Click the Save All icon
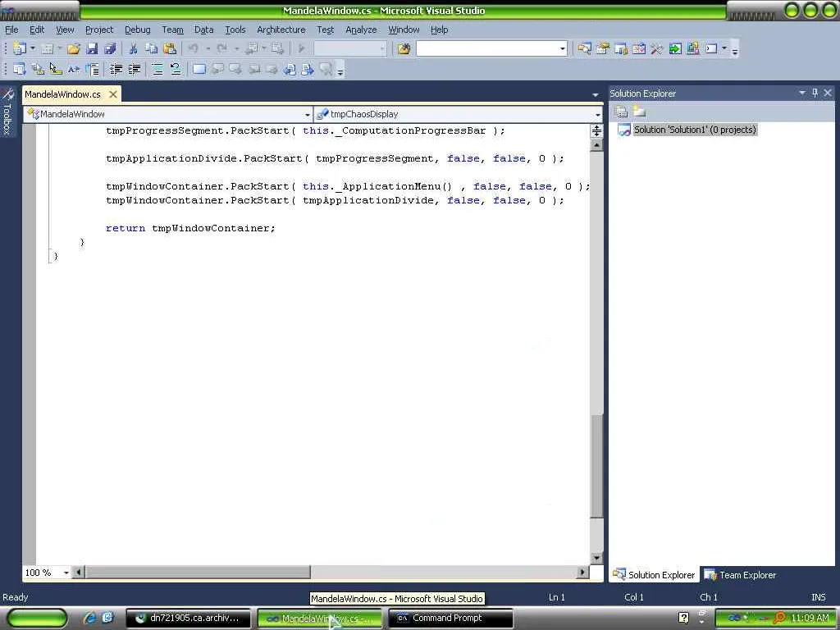Screen dimensions: 840x630 110,48
